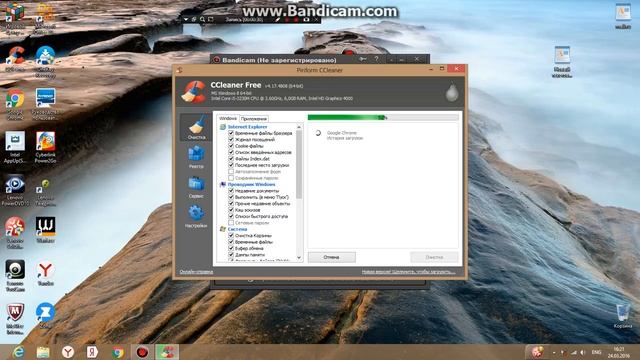Select the Internet Explorer category header
640x360 pixels.
247,127
